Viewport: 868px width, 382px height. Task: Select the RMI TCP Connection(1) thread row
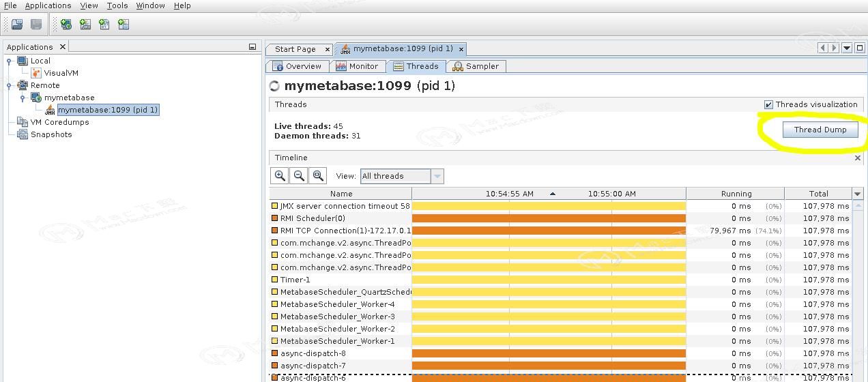click(561, 231)
